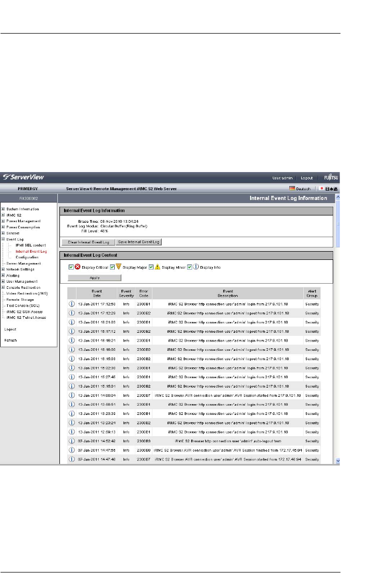Click the vertical scrollbar thumb
372x588 pixels.
pyautogui.click(x=337, y=224)
